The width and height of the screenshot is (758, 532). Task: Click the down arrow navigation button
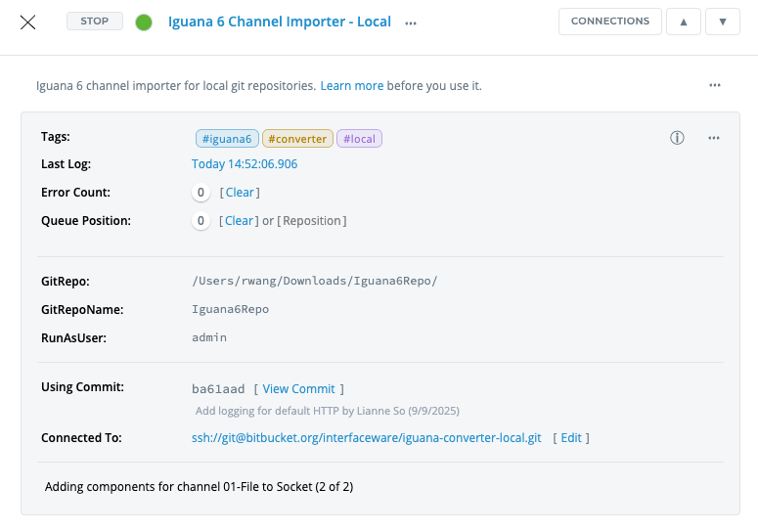pyautogui.click(x=722, y=22)
